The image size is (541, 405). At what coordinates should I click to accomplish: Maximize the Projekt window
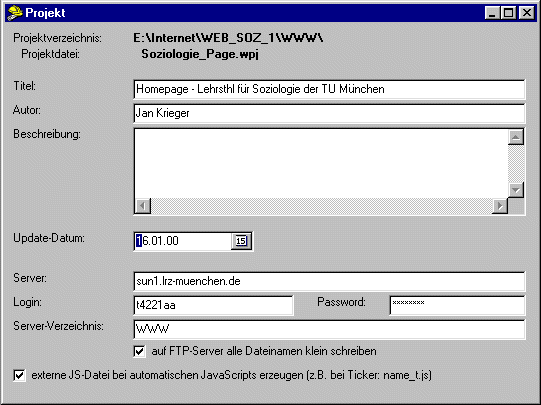509,13
